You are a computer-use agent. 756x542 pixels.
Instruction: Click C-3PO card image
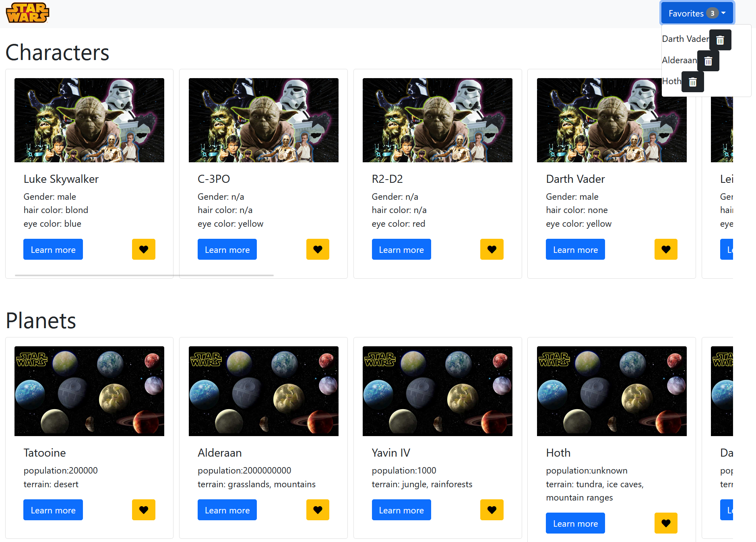264,120
